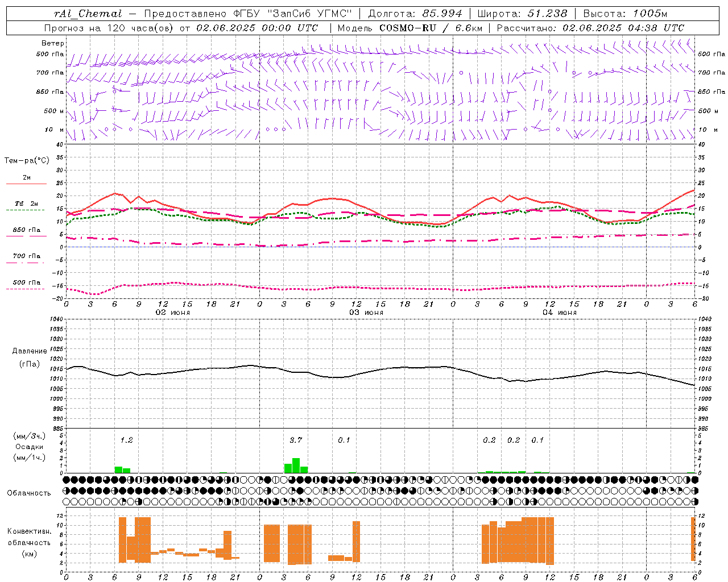Click the 04 июня date label
728x582 pixels.
coord(560,313)
